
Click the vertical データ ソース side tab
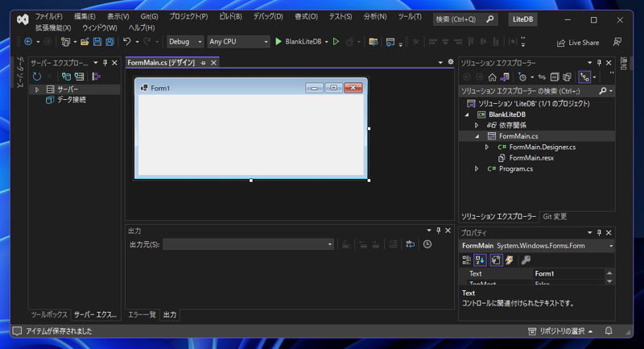pyautogui.click(x=19, y=72)
